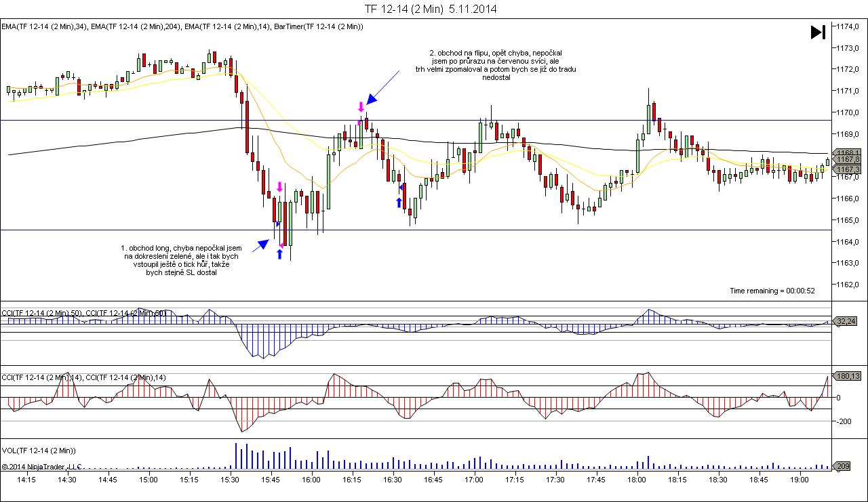This screenshot has width=868, height=502.
Task: Select the '1. obchod long' annotation text
Action: pos(181,260)
